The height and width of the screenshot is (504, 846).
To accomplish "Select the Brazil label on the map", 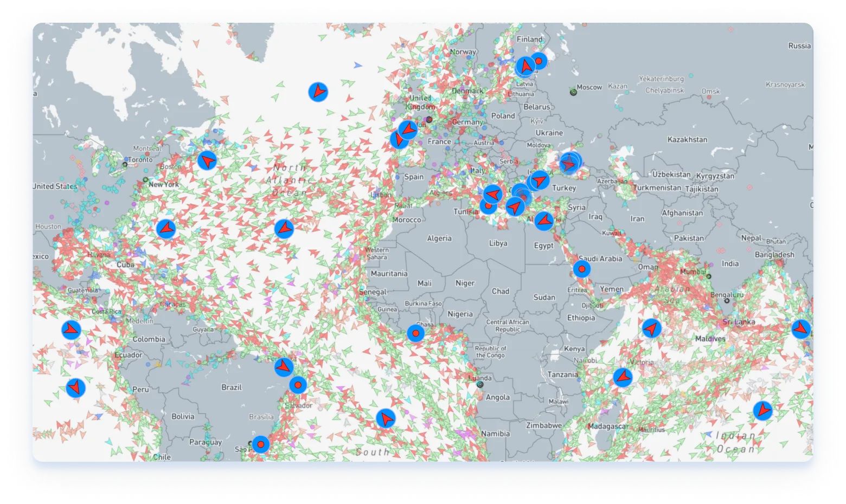I will [x=232, y=387].
